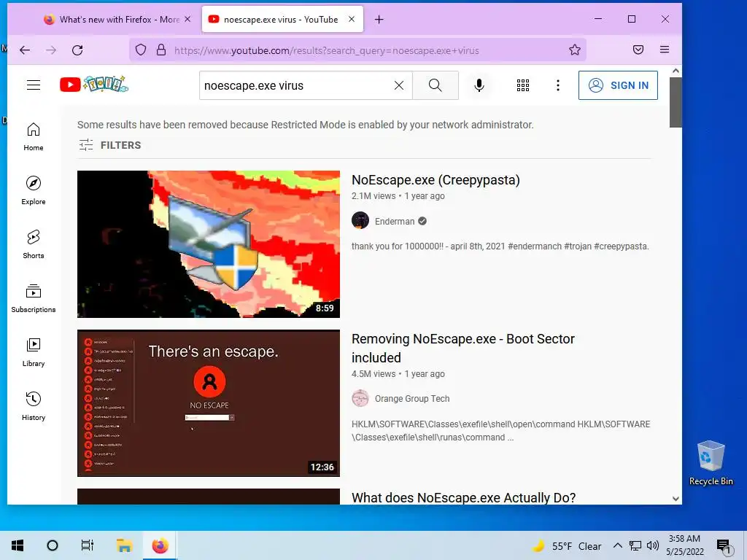
Task: Open History in the sidebar
Action: tap(34, 406)
